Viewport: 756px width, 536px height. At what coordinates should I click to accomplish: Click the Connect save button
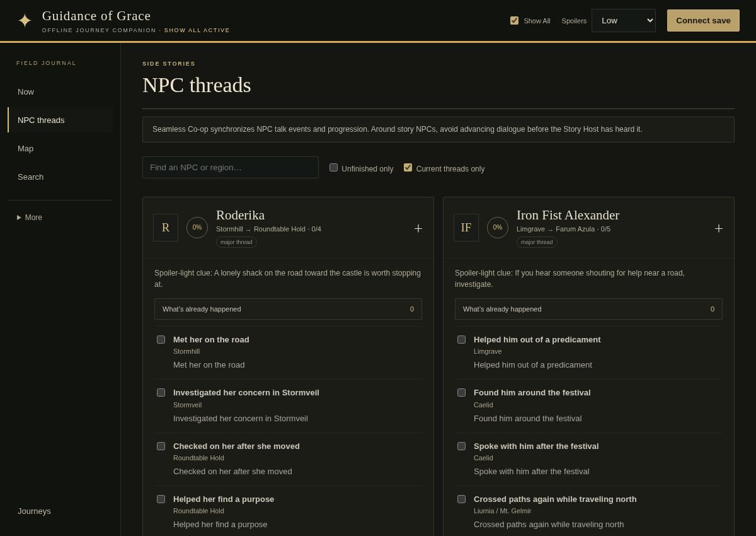(703, 21)
